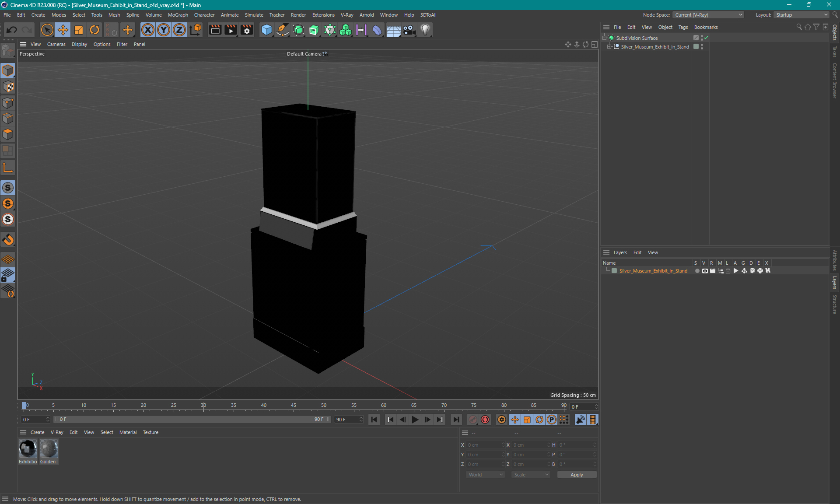Select the Scale tool
This screenshot has height=504, width=840.
79,30
